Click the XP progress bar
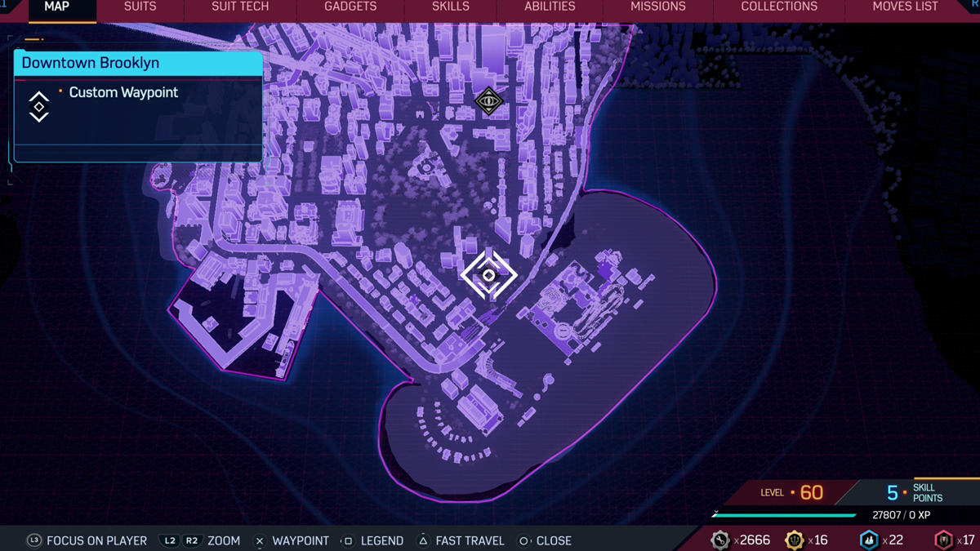Screen dimensions: 980x551 pos(784,515)
